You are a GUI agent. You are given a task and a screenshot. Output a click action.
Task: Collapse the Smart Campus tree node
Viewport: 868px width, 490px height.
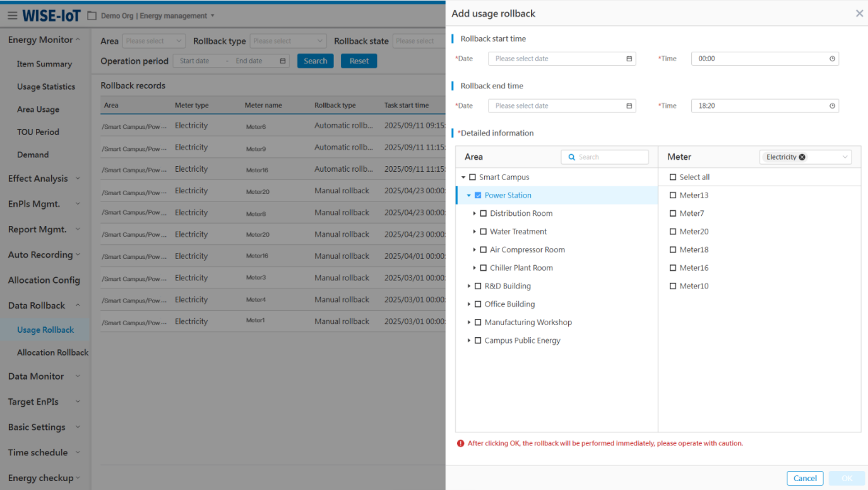tap(463, 177)
